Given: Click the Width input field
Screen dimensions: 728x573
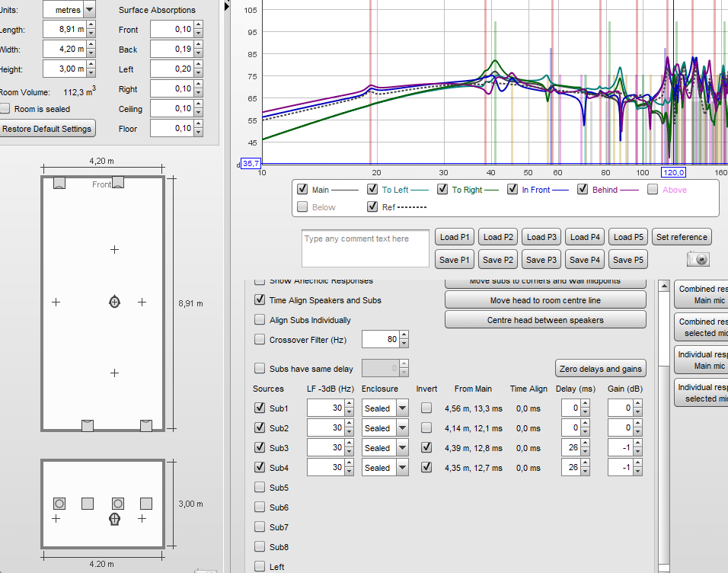Looking at the screenshot, I should [x=65, y=49].
